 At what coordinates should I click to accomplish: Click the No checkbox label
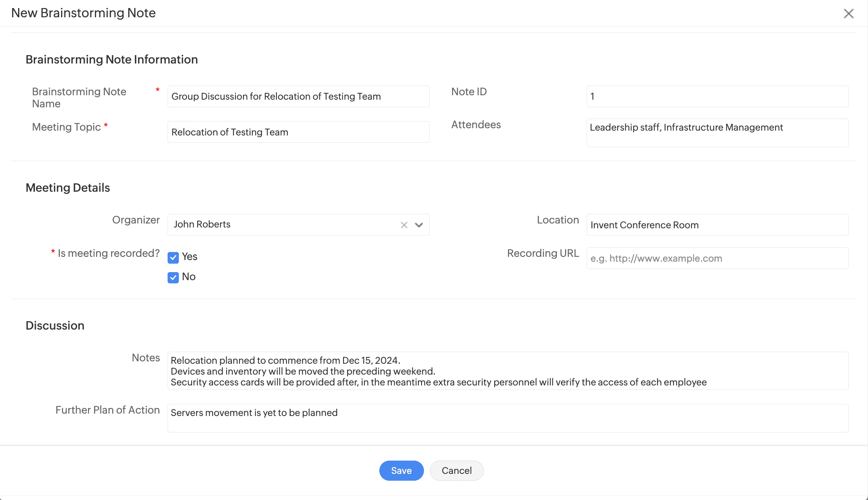189,277
